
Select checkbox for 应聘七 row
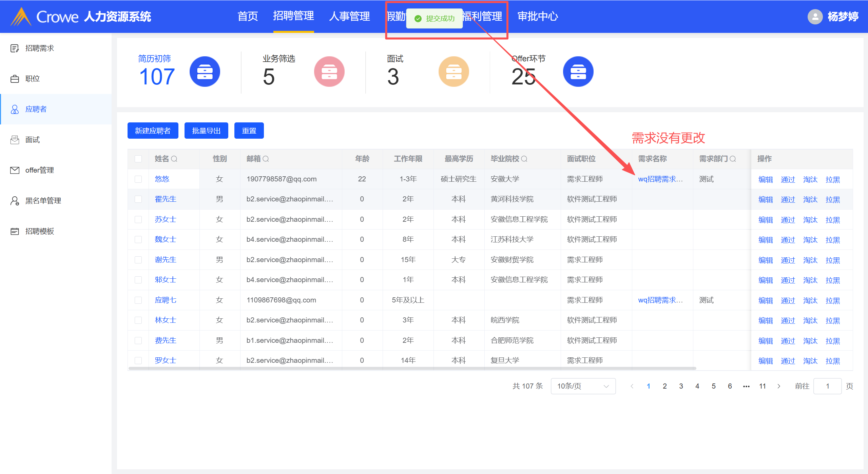[138, 300]
